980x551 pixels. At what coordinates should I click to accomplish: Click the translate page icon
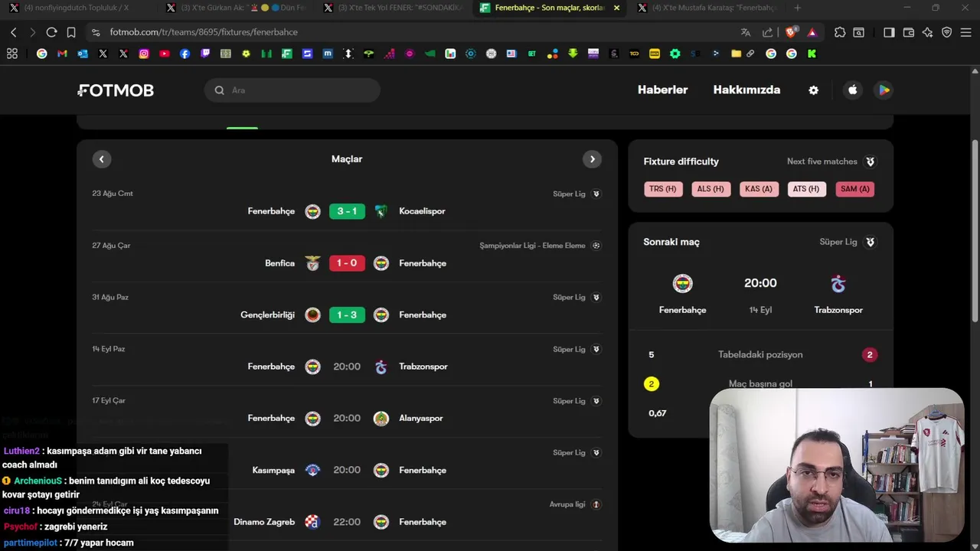(746, 32)
